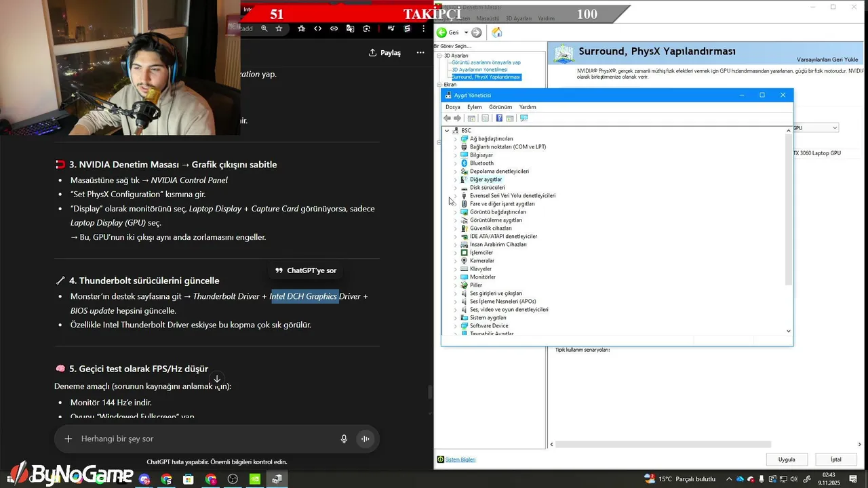Click the browser zoom magnifier icon

point(264,28)
